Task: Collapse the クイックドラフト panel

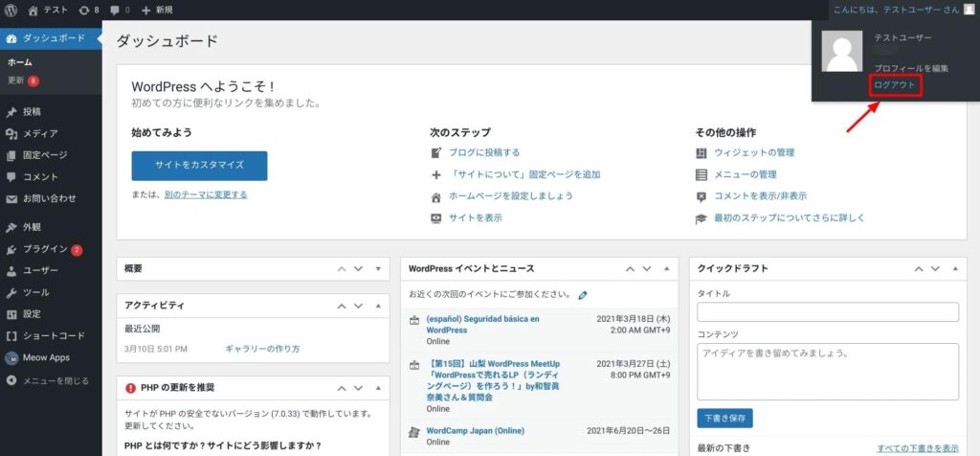Action: click(x=952, y=269)
